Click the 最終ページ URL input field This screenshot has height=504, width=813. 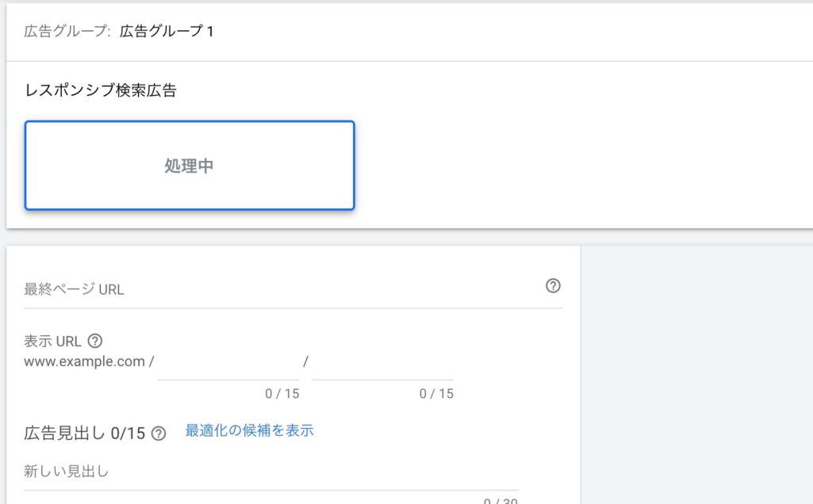coord(278,289)
